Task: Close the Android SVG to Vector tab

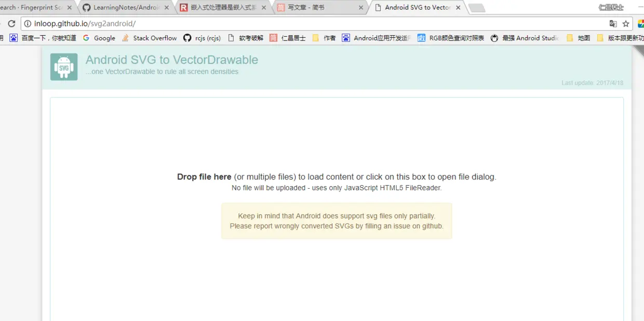Action: pyautogui.click(x=458, y=8)
